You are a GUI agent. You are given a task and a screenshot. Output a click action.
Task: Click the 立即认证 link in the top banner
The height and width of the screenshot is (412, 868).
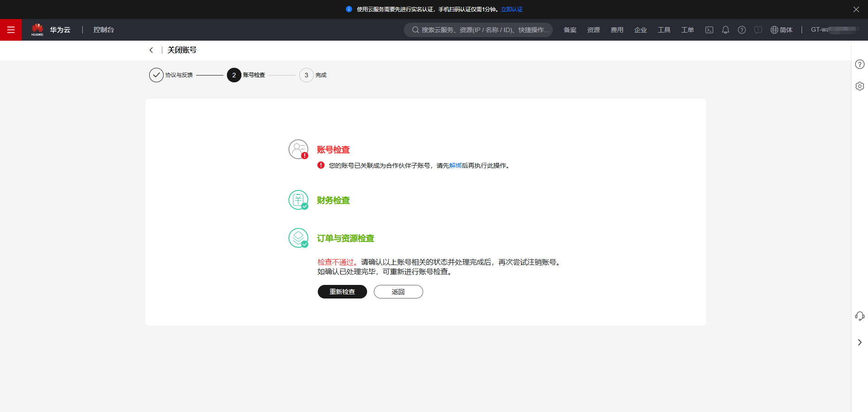point(511,9)
